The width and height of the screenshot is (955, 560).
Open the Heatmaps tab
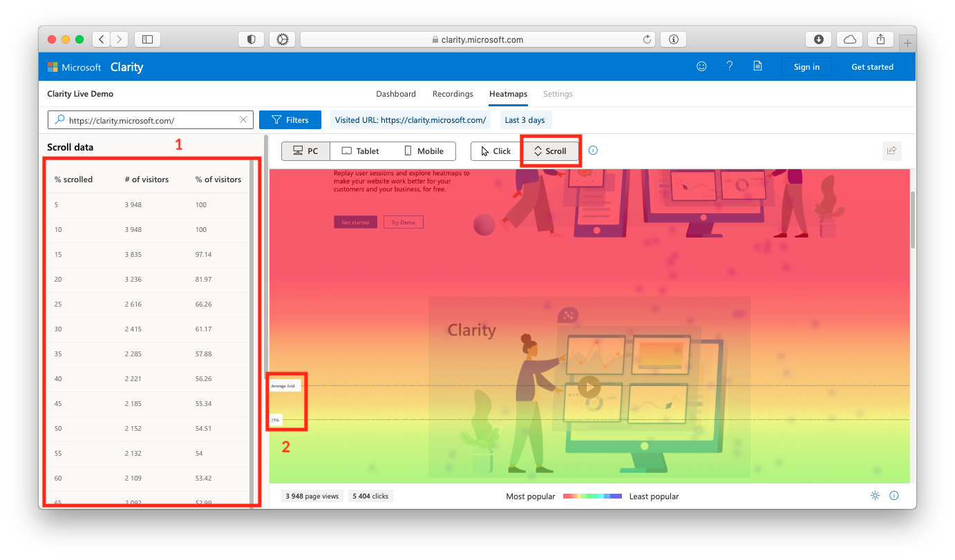coord(508,94)
